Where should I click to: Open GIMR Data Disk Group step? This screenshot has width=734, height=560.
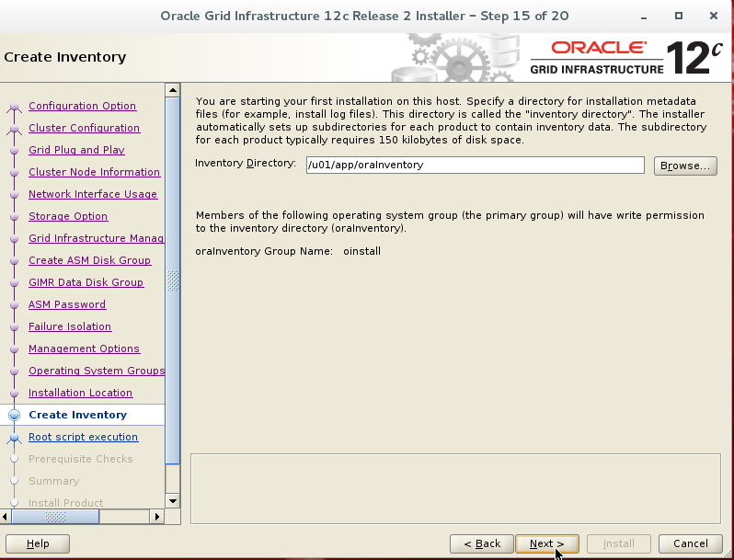tap(86, 282)
